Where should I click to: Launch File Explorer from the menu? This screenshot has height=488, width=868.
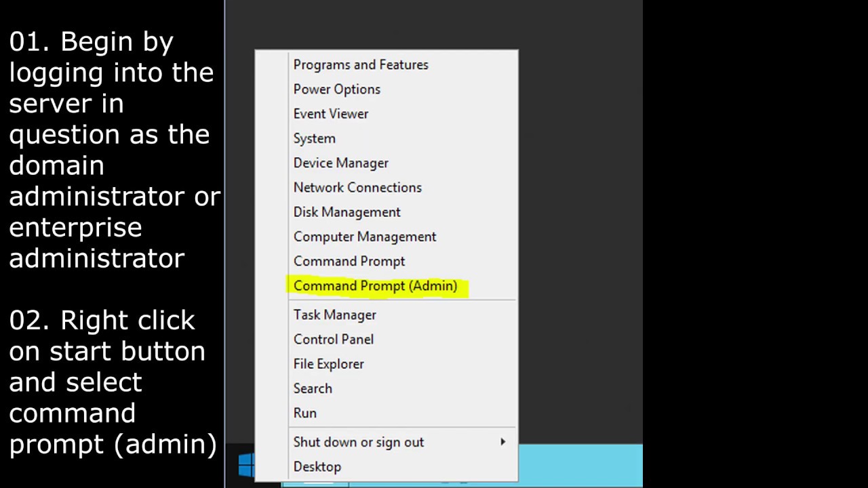pyautogui.click(x=328, y=364)
